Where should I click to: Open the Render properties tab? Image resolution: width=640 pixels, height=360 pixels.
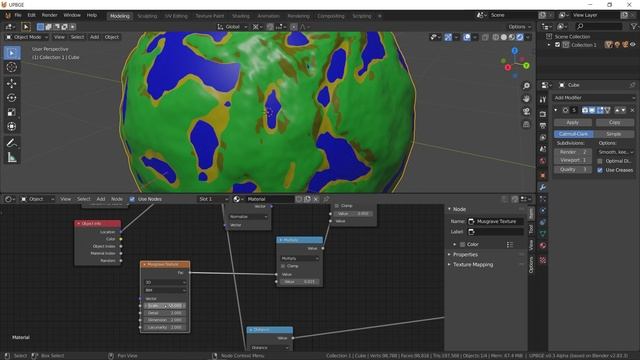(543, 114)
